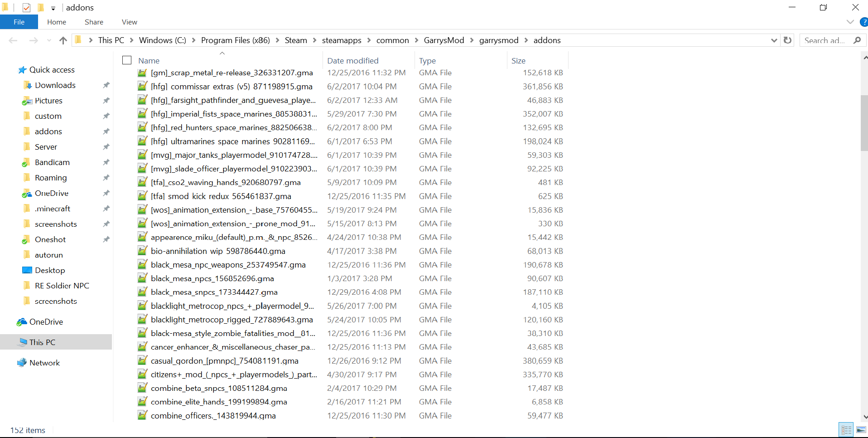Click the search magnifier icon
The width and height of the screenshot is (868, 438).
pyautogui.click(x=857, y=40)
